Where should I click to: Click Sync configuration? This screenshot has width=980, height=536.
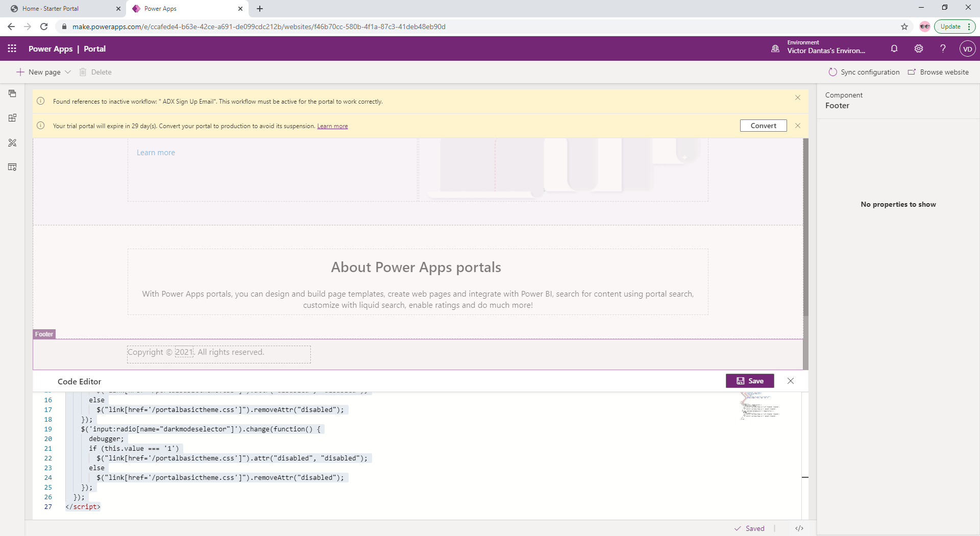coord(864,72)
